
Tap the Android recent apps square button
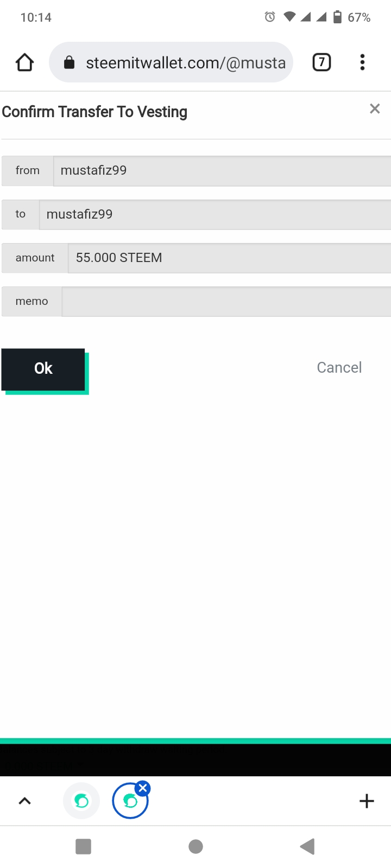pos(83,846)
